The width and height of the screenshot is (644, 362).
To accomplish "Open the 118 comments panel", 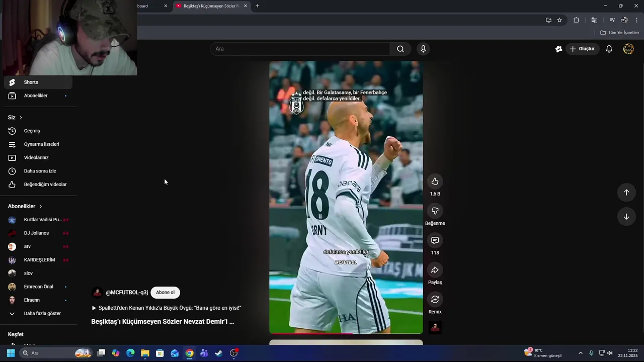I will tap(435, 240).
